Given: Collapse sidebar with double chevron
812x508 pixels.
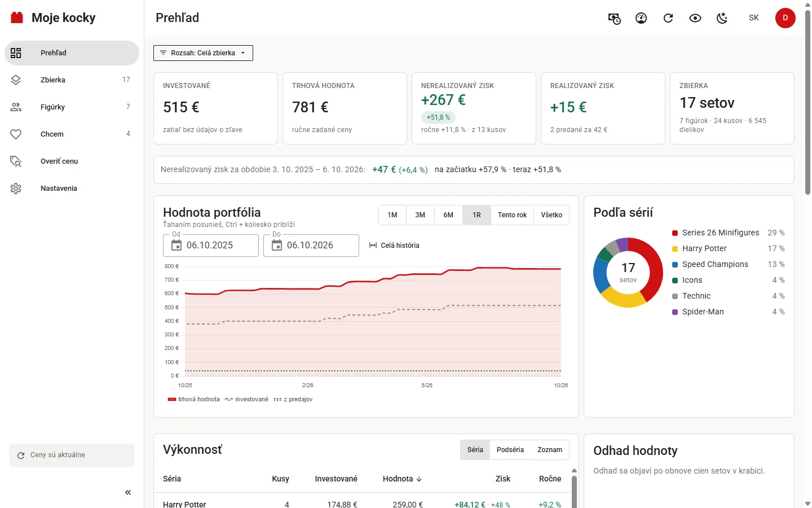Looking at the screenshot, I should [128, 492].
